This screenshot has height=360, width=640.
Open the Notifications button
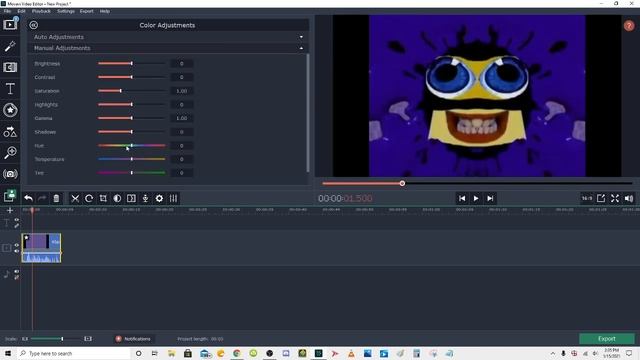tap(133, 339)
